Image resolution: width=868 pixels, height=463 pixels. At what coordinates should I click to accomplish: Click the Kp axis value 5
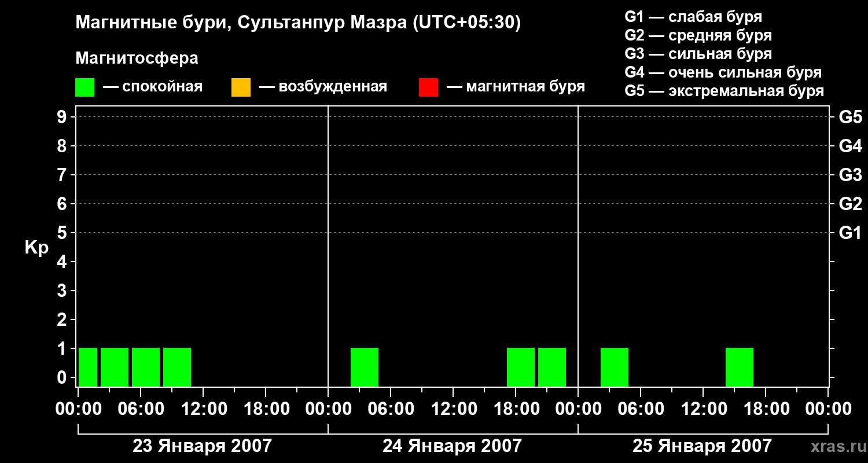pyautogui.click(x=63, y=233)
